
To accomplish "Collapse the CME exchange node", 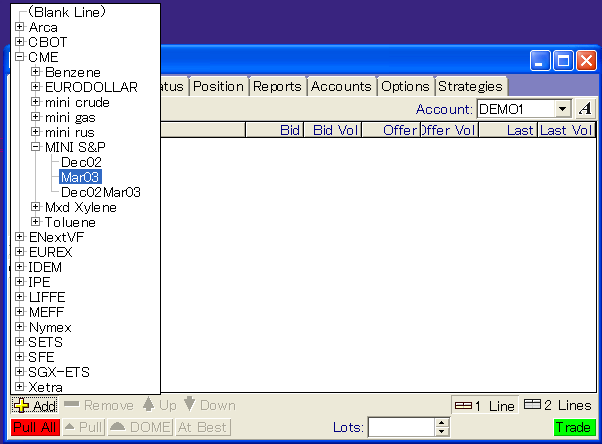I will pos(20,57).
